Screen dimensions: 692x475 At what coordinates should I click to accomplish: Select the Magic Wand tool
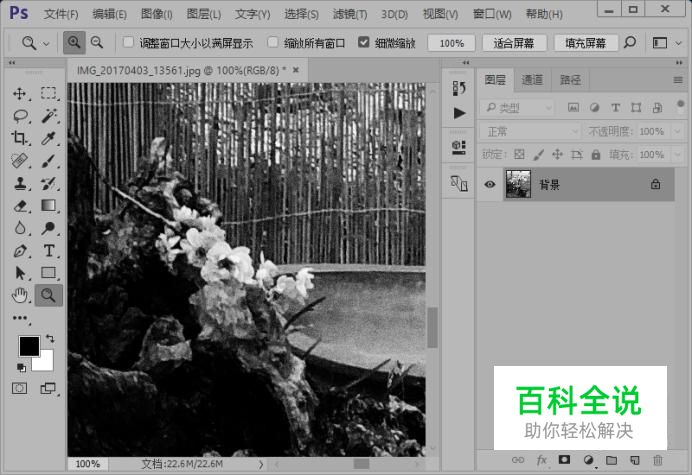[x=49, y=116]
